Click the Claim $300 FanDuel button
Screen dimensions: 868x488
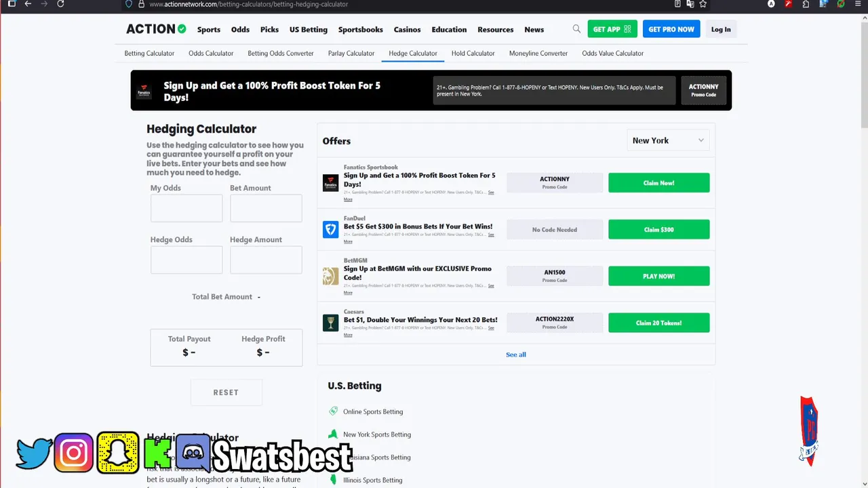point(659,230)
